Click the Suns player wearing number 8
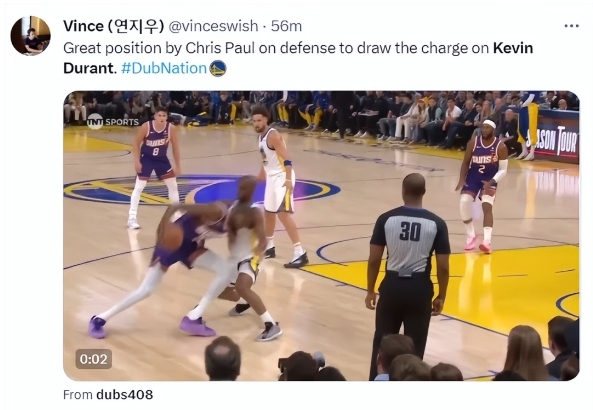Image resolution: width=593 pixels, height=410 pixels. pos(154,166)
